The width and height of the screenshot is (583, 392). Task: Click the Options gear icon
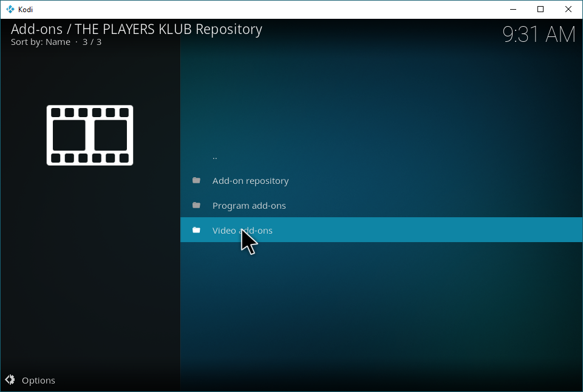click(10, 380)
